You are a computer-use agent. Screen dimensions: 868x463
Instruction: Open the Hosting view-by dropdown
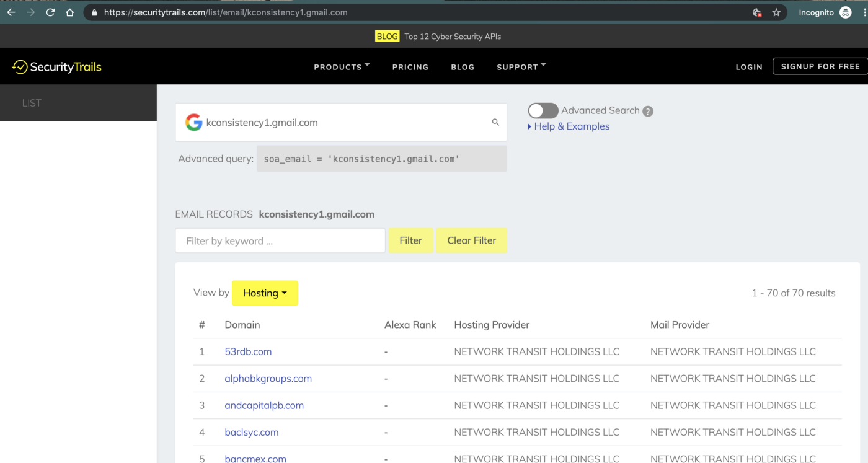tap(265, 293)
